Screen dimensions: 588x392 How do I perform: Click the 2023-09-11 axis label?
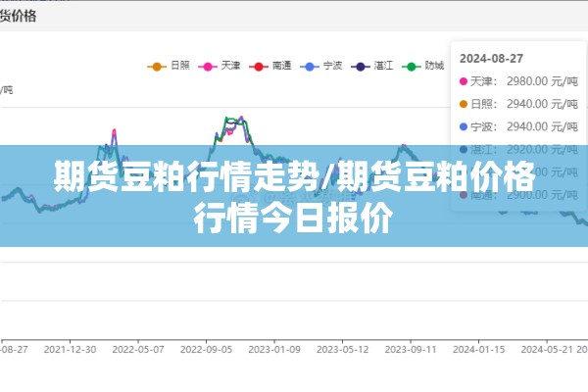(411, 350)
